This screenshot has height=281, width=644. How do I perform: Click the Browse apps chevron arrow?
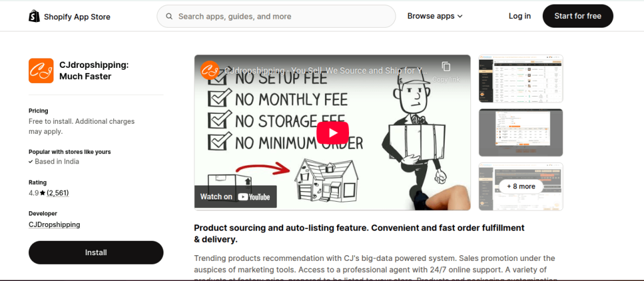[460, 16]
